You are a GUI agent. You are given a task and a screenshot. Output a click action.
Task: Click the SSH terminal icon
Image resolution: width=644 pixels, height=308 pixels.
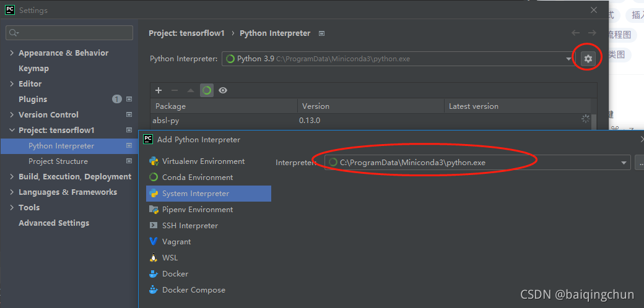[154, 225]
